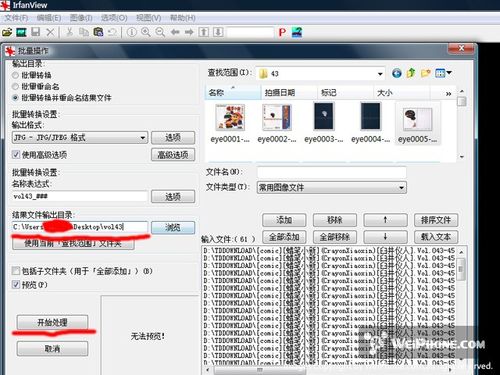Image resolution: width=500 pixels, height=375 pixels.
Task: Click the 文件名 input field
Action: click(332, 172)
